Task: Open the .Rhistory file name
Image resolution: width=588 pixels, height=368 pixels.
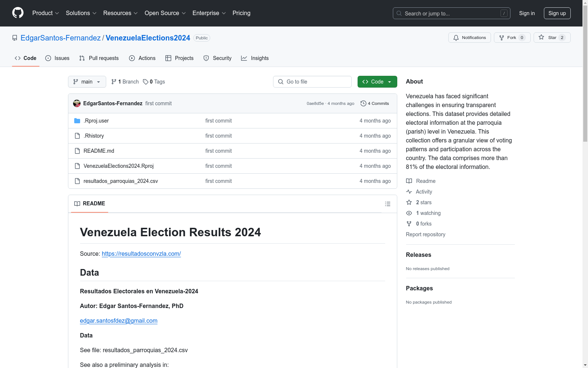Action: pos(94,136)
